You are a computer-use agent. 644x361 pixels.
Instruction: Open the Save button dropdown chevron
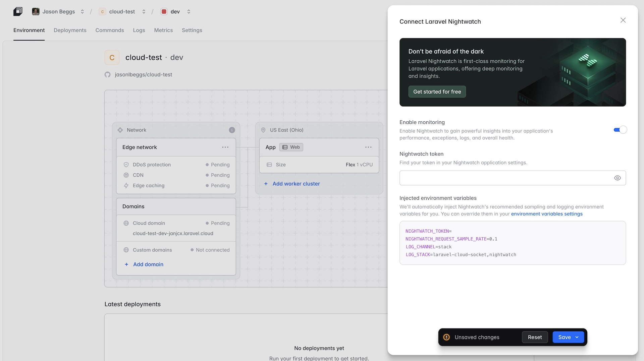point(577,337)
